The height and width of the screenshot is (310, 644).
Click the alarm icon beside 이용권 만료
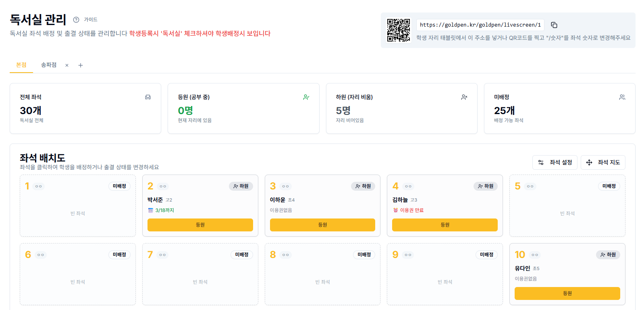(395, 210)
